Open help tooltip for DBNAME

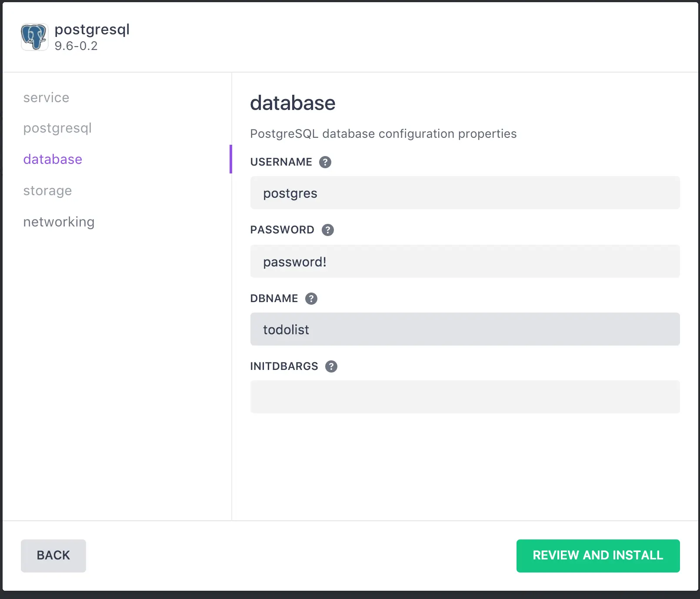[x=311, y=299]
